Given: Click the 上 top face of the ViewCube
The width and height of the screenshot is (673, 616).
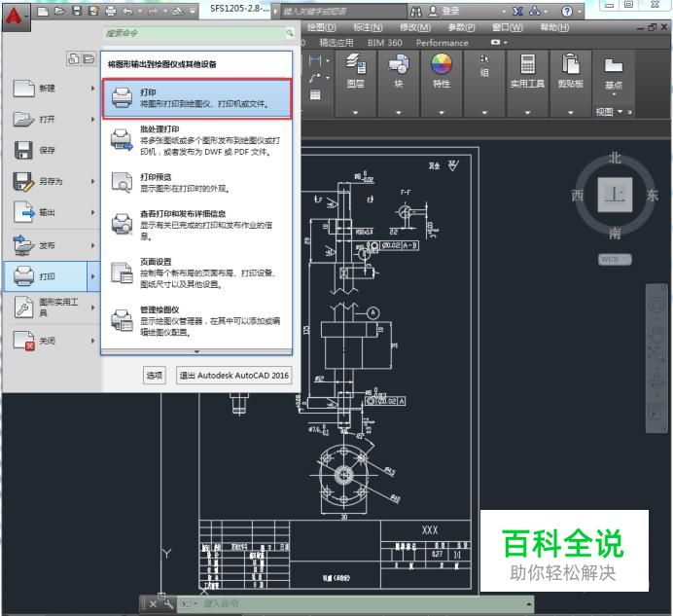Looking at the screenshot, I should click(x=615, y=195).
